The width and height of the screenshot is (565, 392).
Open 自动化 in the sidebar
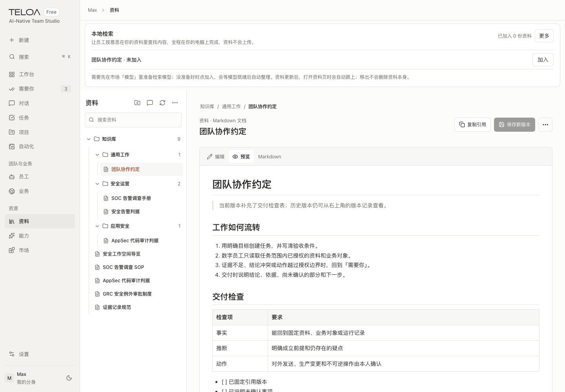[x=40, y=147]
